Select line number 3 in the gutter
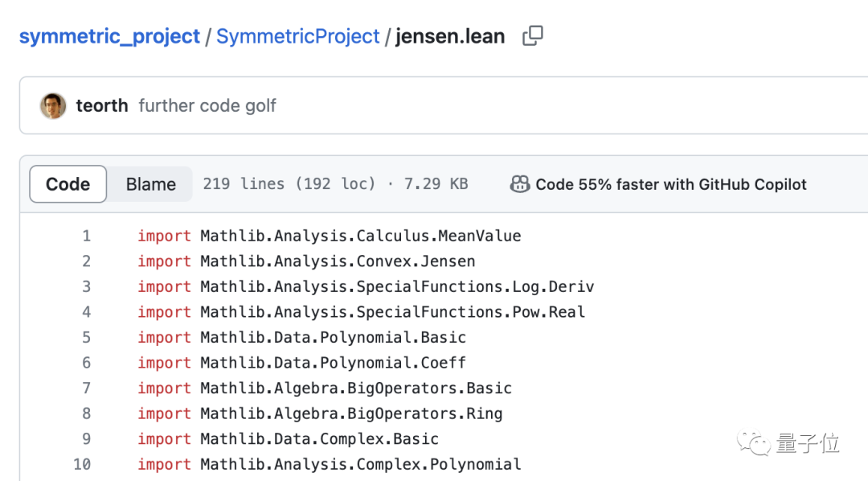Screen dimensions: 868x481 pyautogui.click(x=86, y=286)
